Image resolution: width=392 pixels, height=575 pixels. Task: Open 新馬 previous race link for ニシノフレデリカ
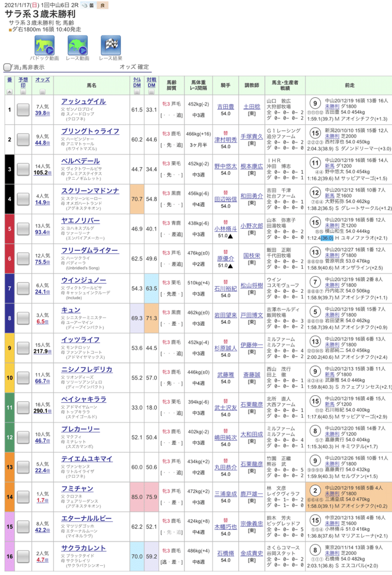click(329, 374)
